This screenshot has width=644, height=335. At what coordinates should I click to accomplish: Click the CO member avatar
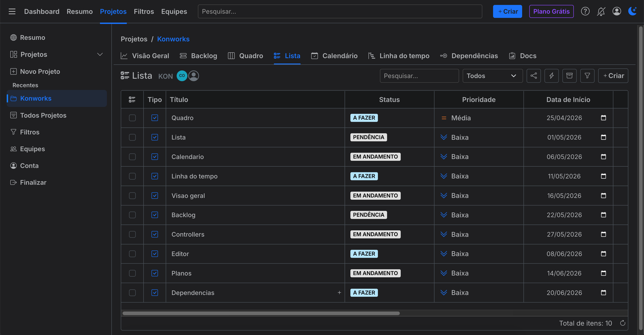pos(182,76)
